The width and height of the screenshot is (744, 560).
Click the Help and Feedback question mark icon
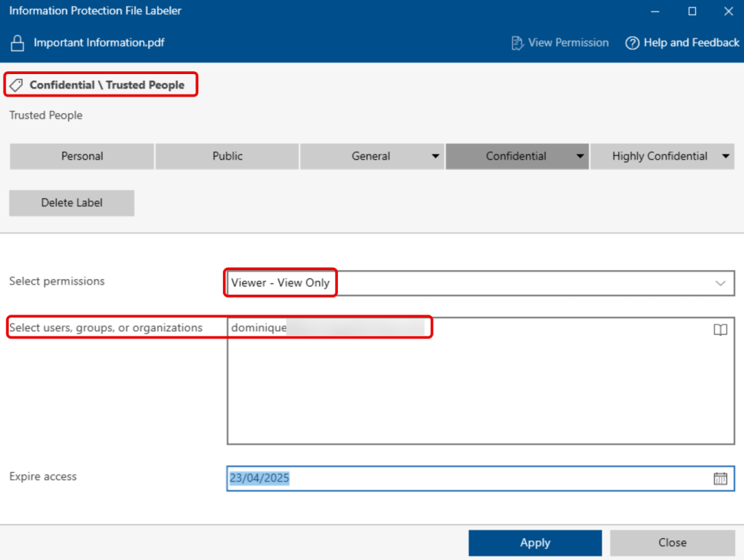click(632, 43)
